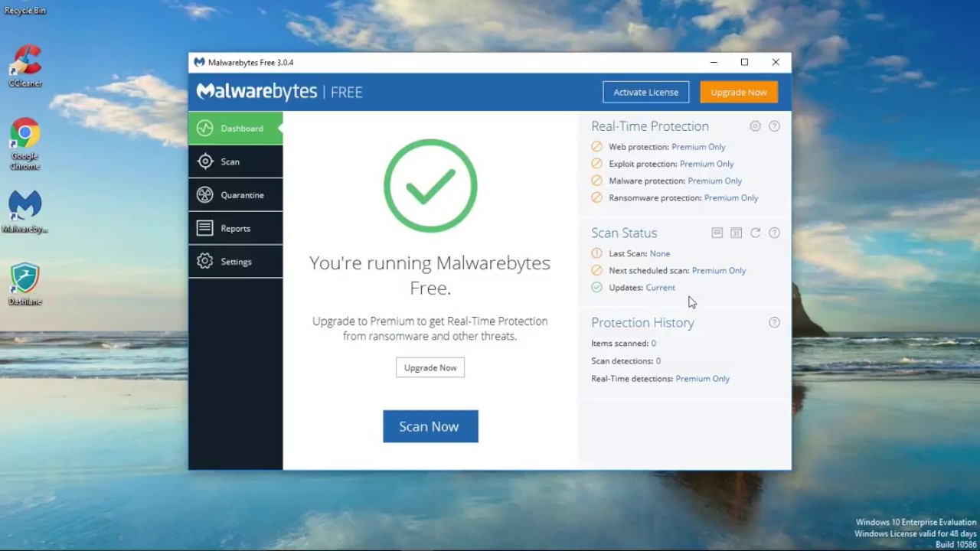Click Updates Current link

(660, 288)
